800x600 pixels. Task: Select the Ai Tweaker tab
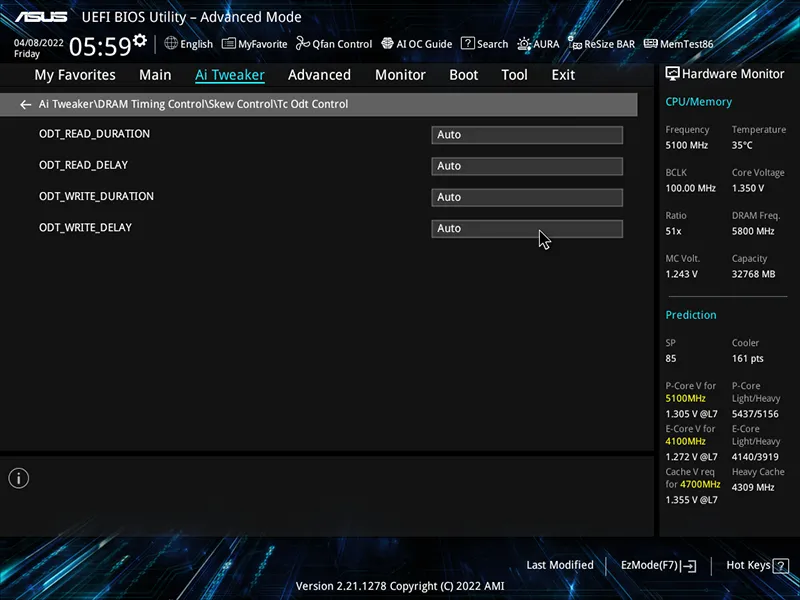pos(230,75)
